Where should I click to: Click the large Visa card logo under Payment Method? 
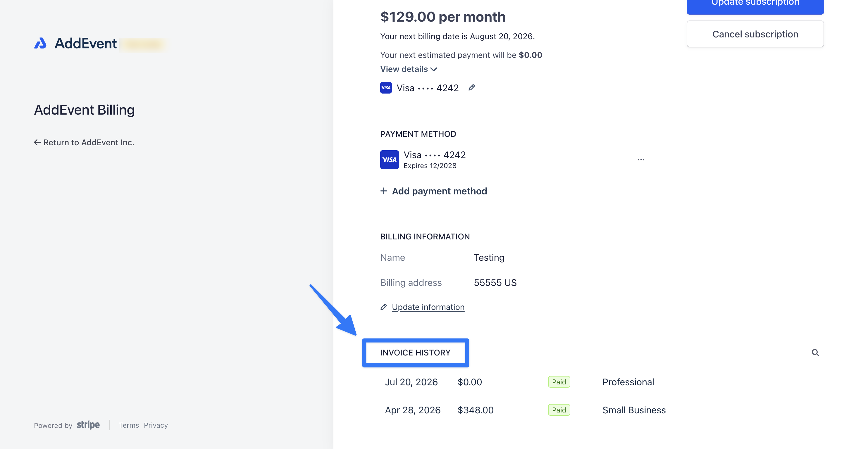pos(390,160)
